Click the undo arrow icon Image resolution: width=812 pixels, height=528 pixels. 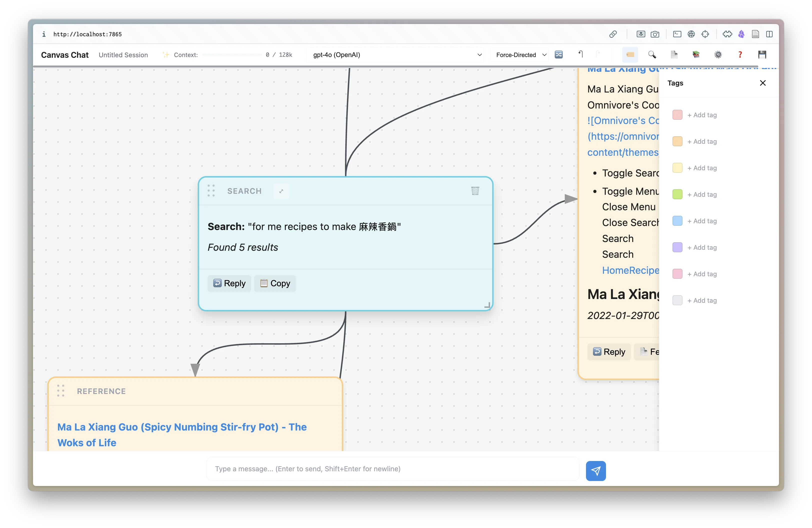(581, 54)
